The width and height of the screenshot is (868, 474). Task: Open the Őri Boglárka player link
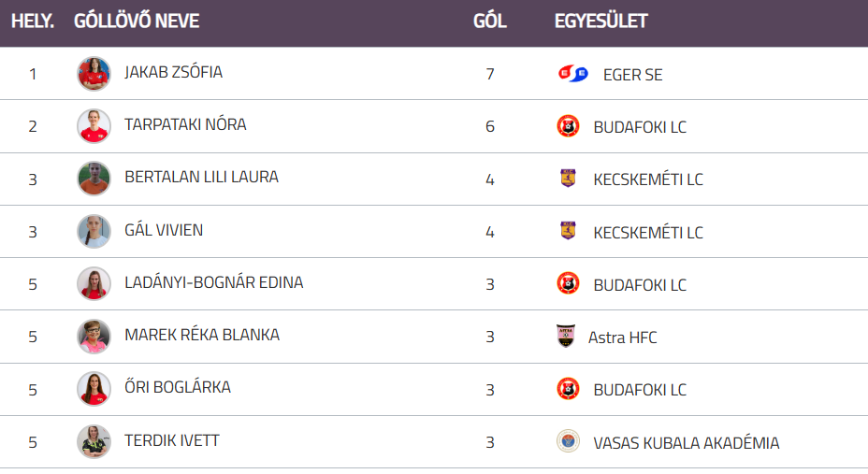(178, 387)
